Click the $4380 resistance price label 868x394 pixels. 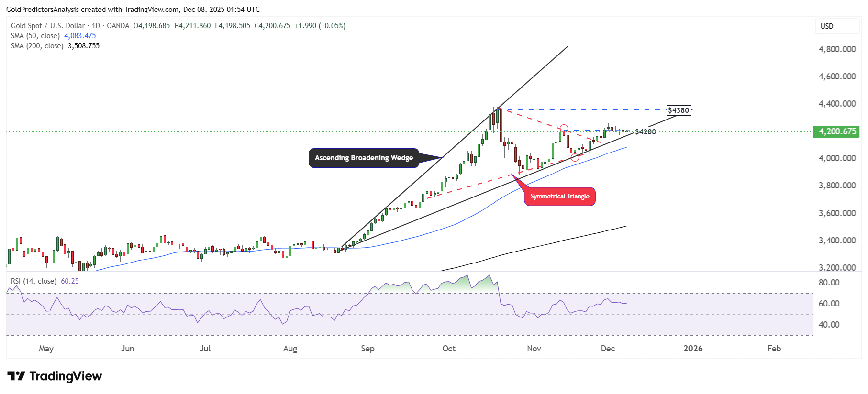[x=679, y=110]
